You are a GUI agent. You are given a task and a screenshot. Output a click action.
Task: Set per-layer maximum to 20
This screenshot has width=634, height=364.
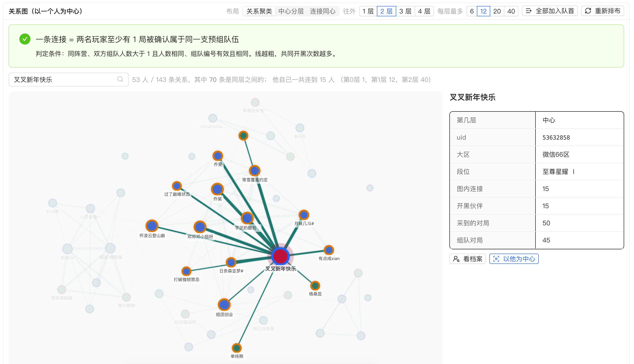point(497,11)
